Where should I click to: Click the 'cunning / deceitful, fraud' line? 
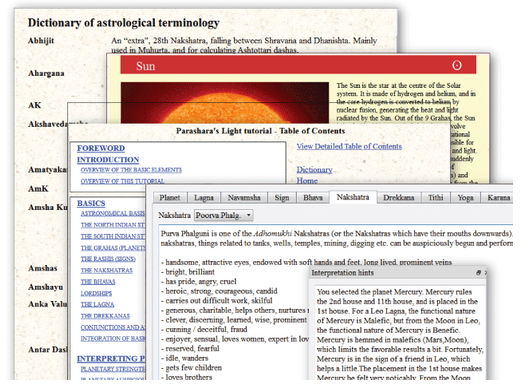[204, 329]
